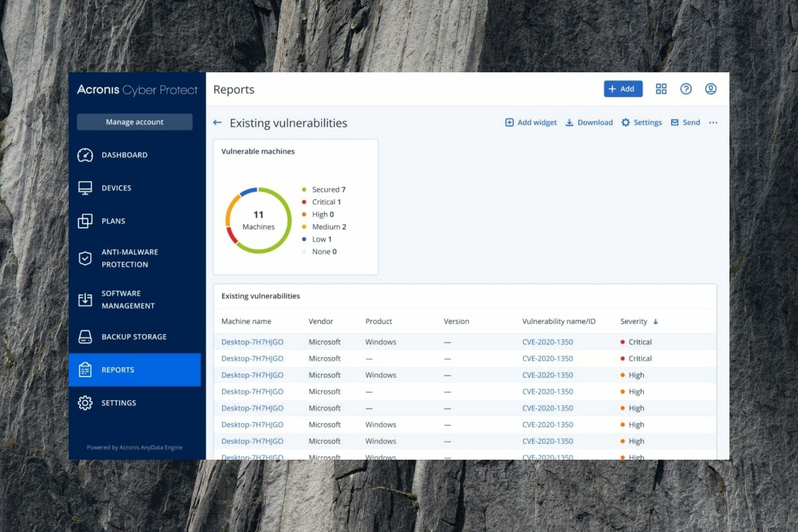Open CVE-2020-1350 link in second Critical row

[547, 358]
